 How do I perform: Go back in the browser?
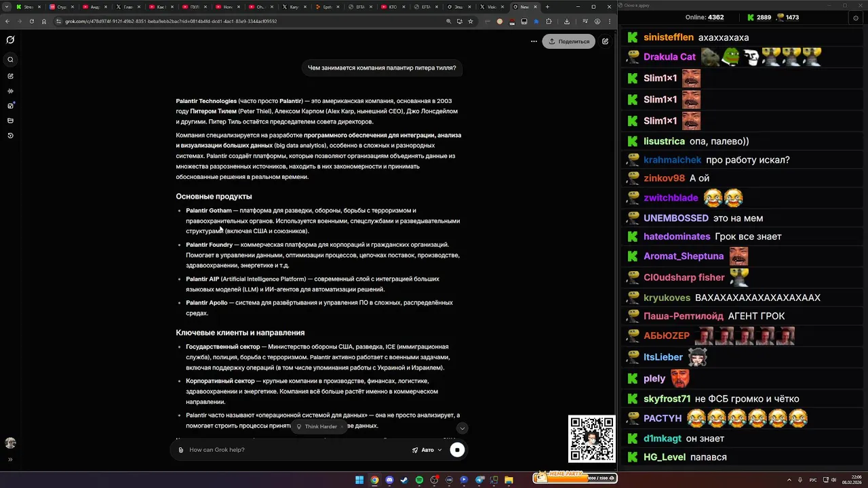pos(7,21)
